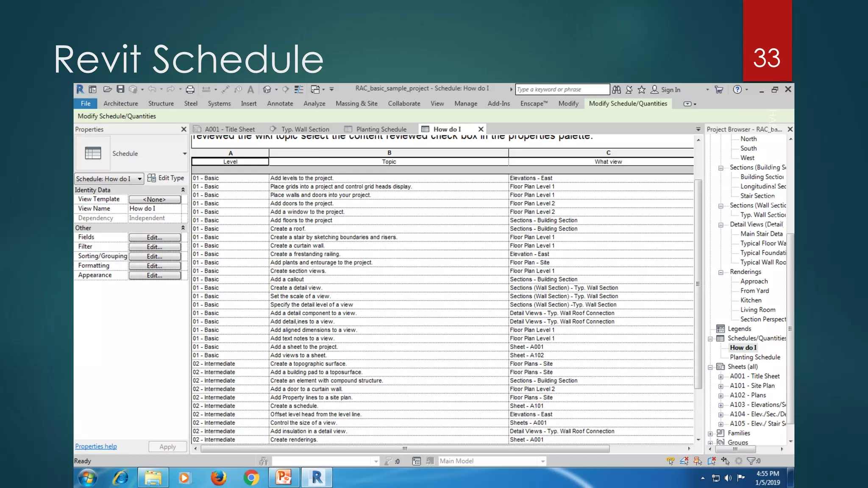Switch to the Architecture ribbon tab
Image resolution: width=868 pixels, height=488 pixels.
tap(121, 103)
